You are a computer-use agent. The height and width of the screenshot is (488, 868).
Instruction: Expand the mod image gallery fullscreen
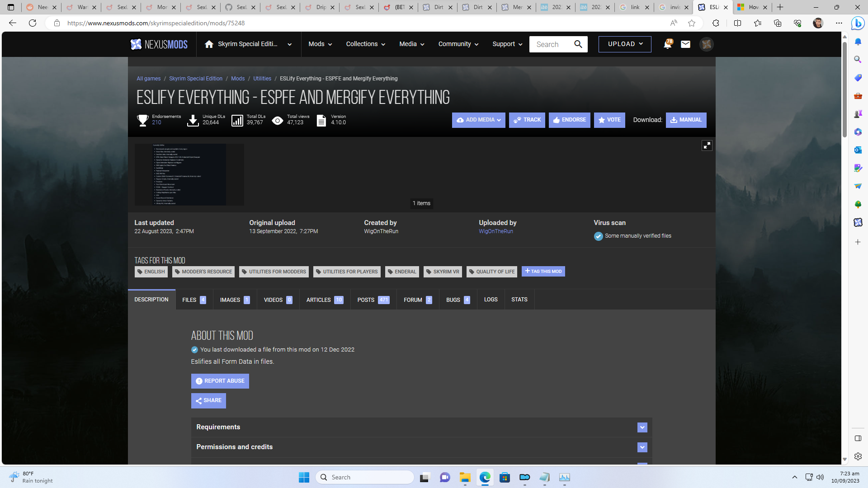click(707, 145)
